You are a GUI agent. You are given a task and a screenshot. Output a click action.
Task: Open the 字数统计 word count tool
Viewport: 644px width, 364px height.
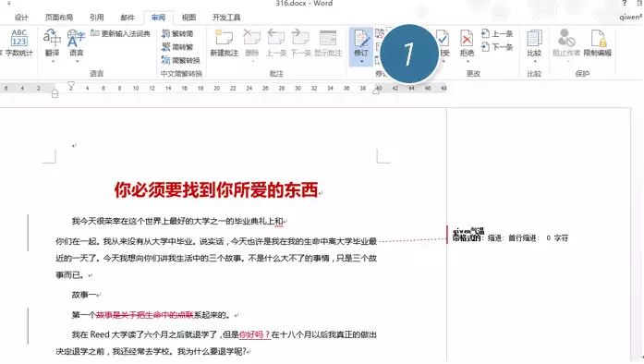18,42
